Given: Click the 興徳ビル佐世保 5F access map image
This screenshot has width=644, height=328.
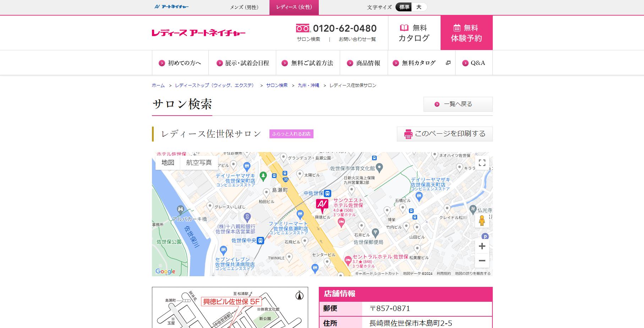Looking at the screenshot, I should tap(230, 307).
